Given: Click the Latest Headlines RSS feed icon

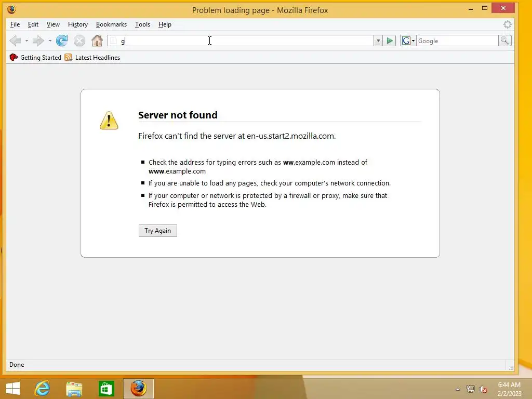Looking at the screenshot, I should coord(68,57).
